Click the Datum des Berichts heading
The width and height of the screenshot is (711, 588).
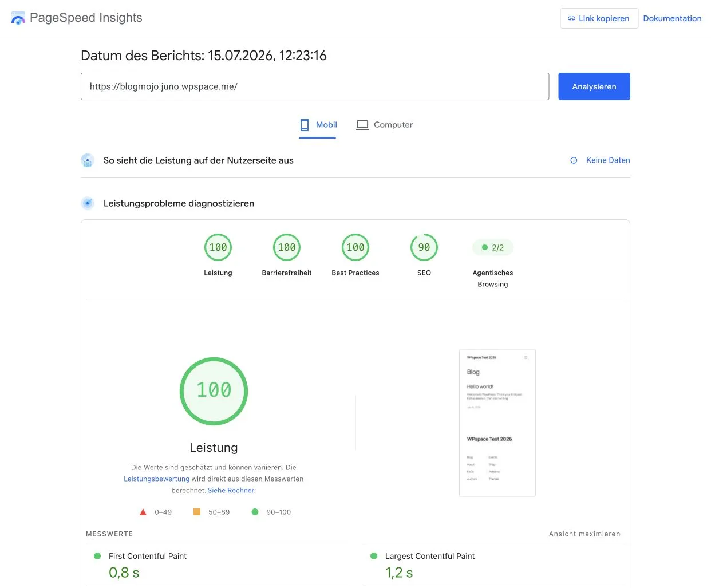pyautogui.click(x=204, y=56)
